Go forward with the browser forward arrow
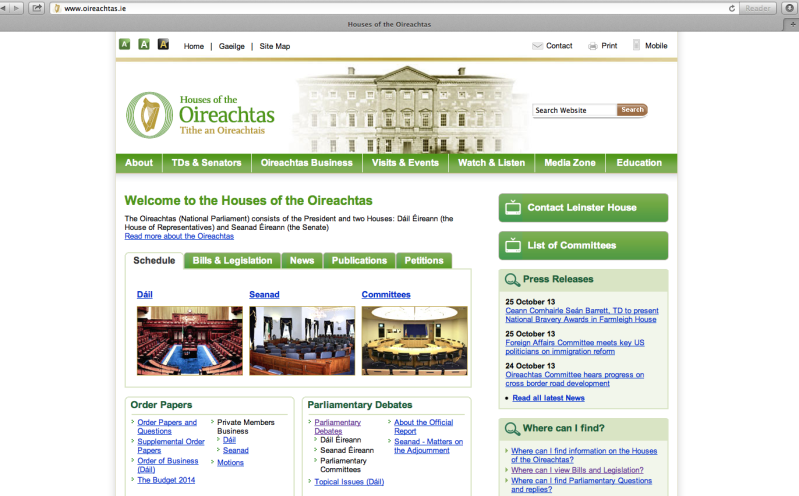799x496 pixels. [x=16, y=8]
